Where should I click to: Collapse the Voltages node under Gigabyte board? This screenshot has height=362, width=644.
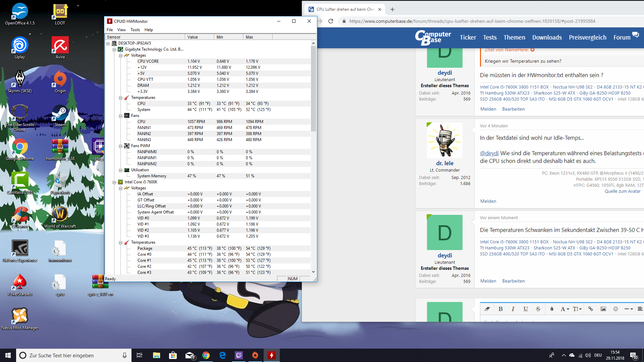click(x=120, y=56)
